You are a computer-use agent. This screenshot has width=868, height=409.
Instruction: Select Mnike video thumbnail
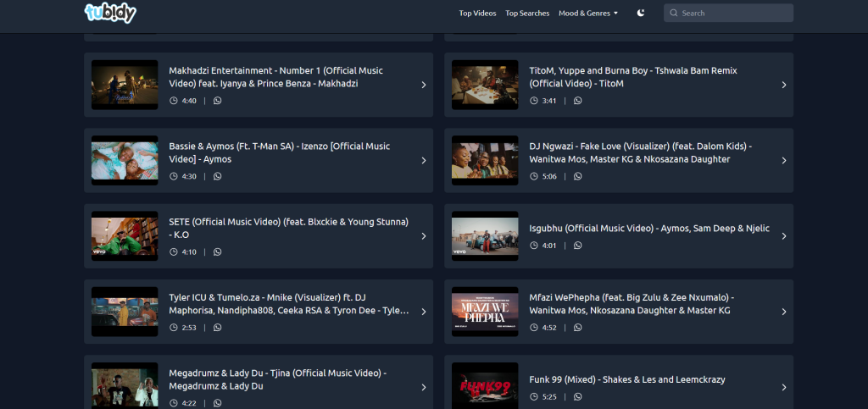125,312
